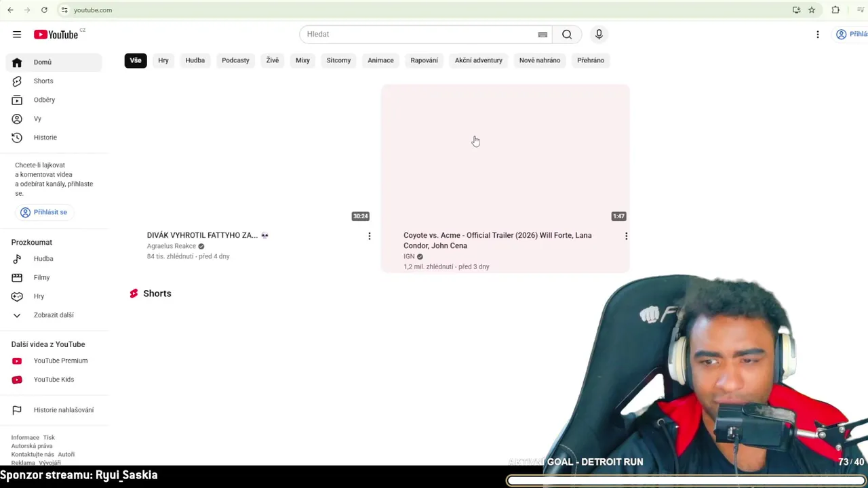Open Hry under Prozkoumat
868x488 pixels.
(x=54, y=296)
